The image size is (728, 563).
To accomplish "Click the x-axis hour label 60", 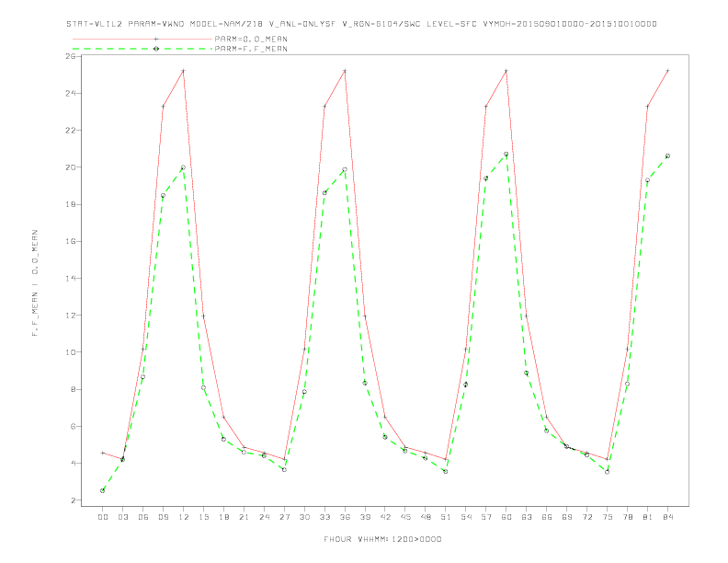I will pos(506,517).
